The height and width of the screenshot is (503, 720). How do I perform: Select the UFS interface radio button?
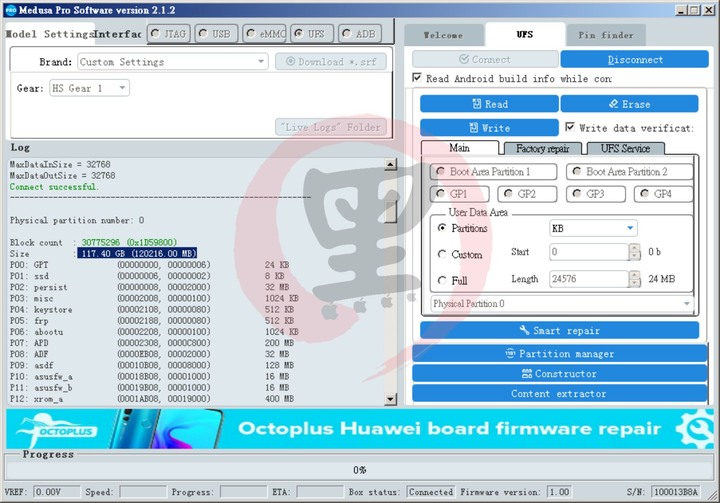tap(312, 34)
